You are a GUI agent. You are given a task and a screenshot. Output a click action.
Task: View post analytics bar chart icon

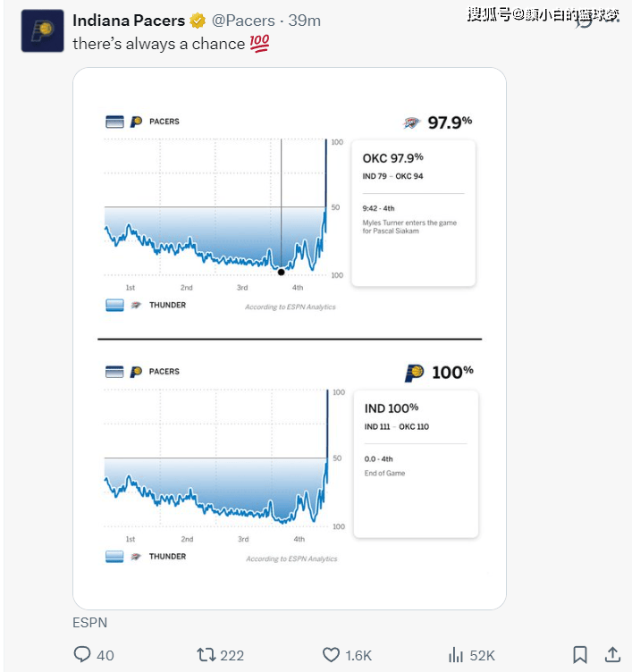456,655
